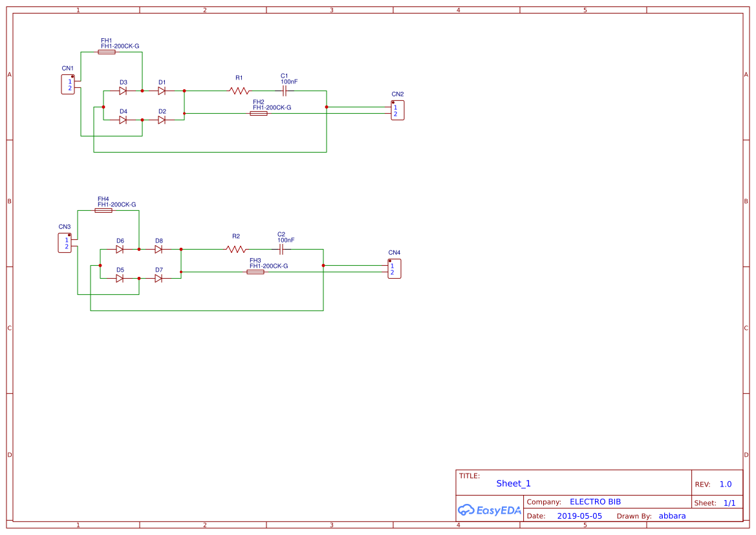
Task: Click the FH3 fuse holder symbol
Action: pyautogui.click(x=255, y=272)
